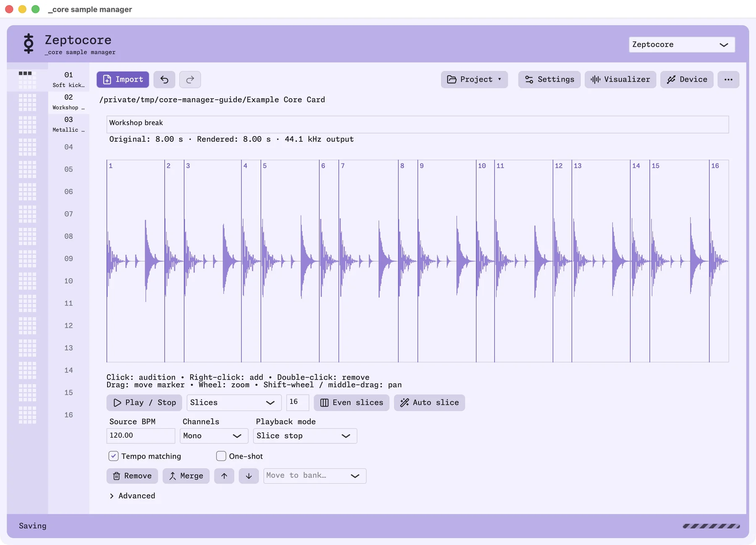Edit the Source BPM field
This screenshot has height=545, width=756.
click(x=141, y=435)
